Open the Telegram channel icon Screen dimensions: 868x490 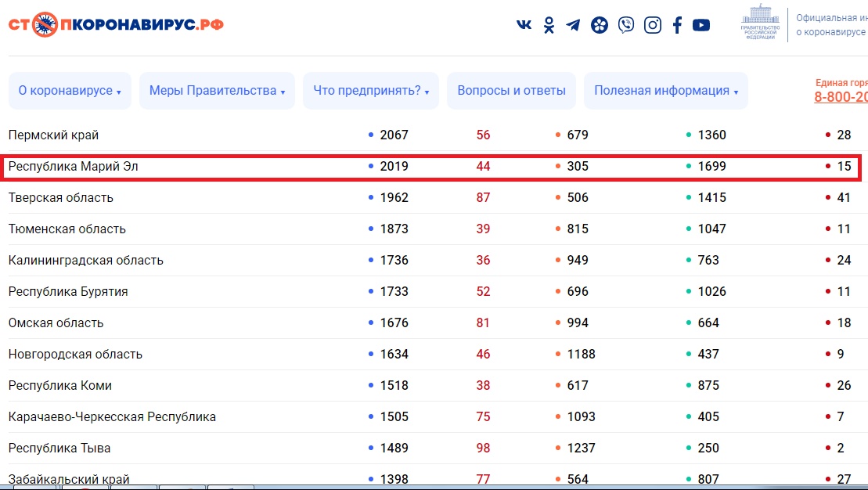coord(574,25)
